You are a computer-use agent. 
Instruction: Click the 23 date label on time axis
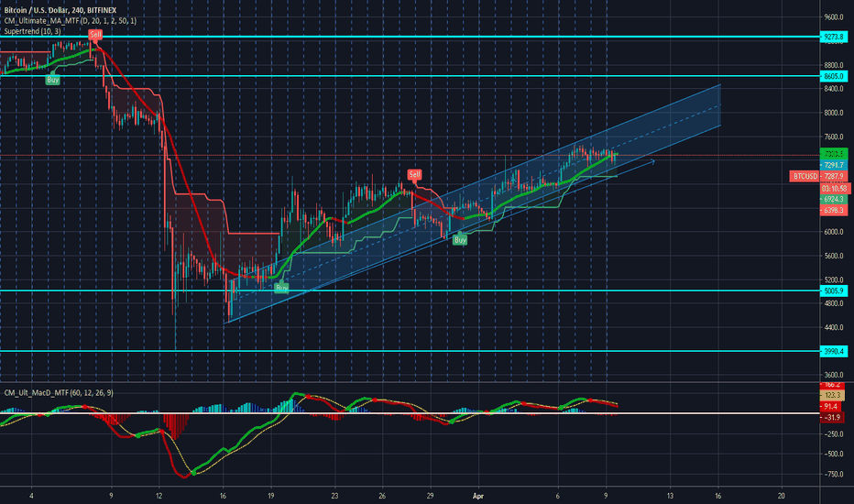click(334, 496)
